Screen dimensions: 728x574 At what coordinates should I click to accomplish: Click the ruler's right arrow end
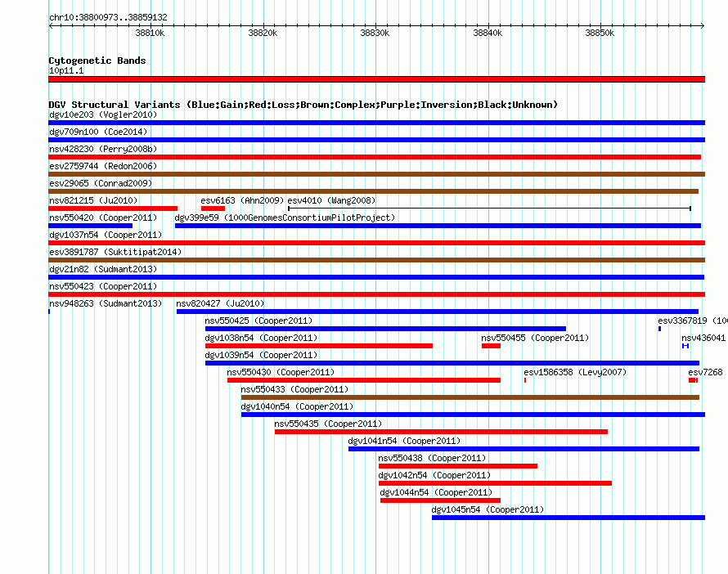pos(703,25)
